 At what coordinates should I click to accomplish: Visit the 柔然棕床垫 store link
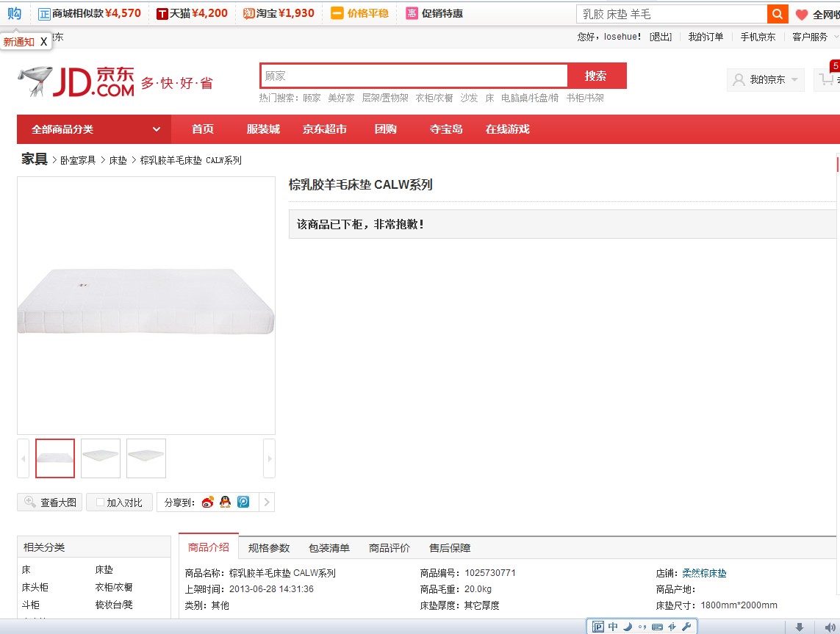(703, 573)
